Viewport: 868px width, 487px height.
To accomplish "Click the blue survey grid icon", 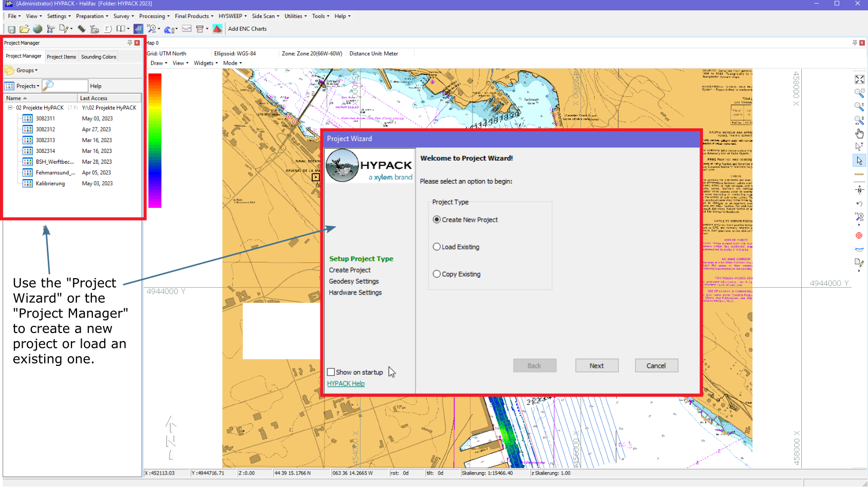I will click(138, 29).
